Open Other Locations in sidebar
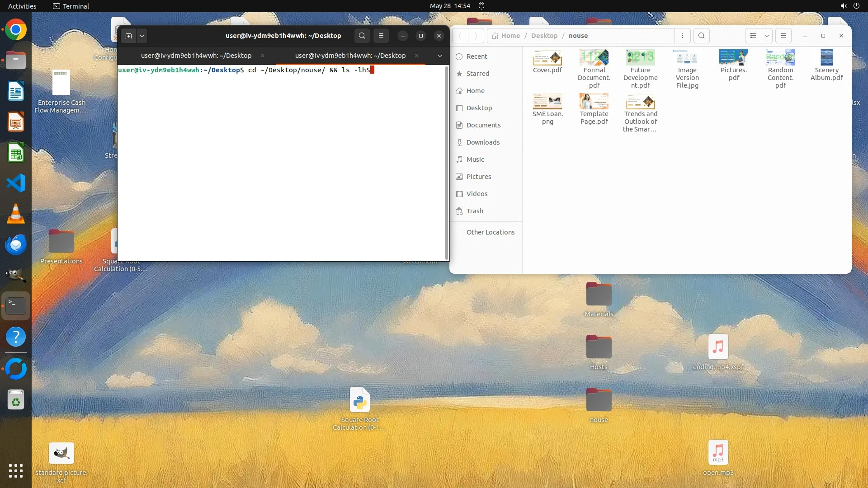868x488 pixels. [x=490, y=232]
